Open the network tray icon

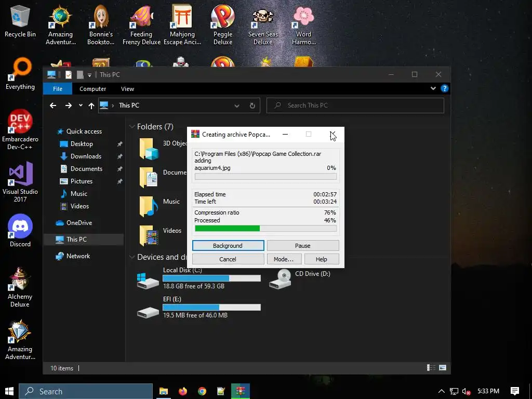[x=454, y=392]
